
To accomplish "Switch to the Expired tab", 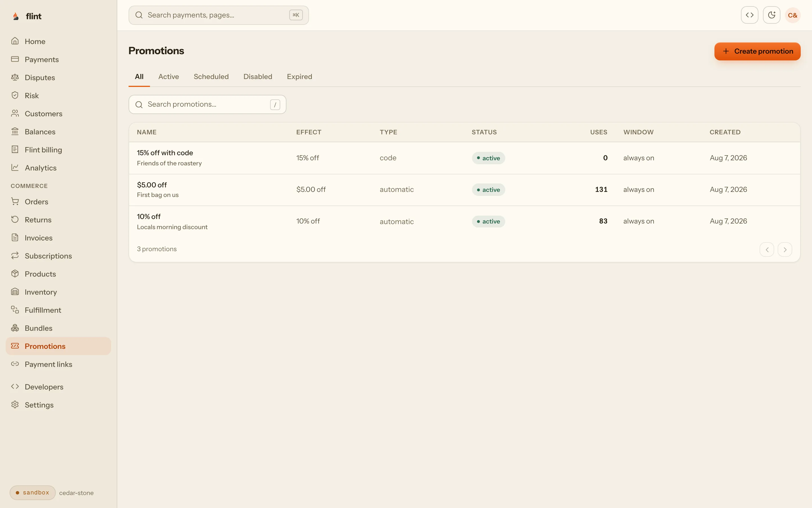I will tap(299, 76).
